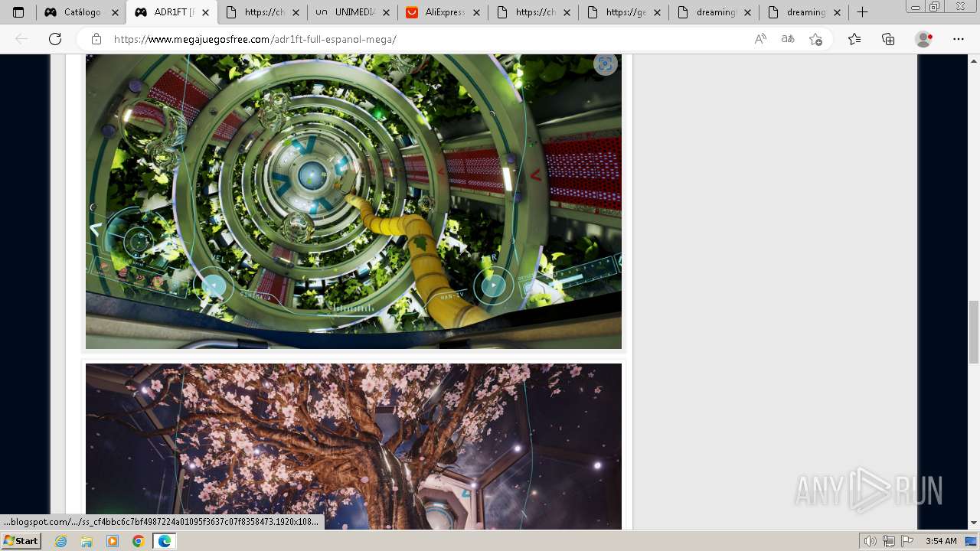Open Settings and more menu
This screenshot has width=980, height=551.
pos(959,39)
